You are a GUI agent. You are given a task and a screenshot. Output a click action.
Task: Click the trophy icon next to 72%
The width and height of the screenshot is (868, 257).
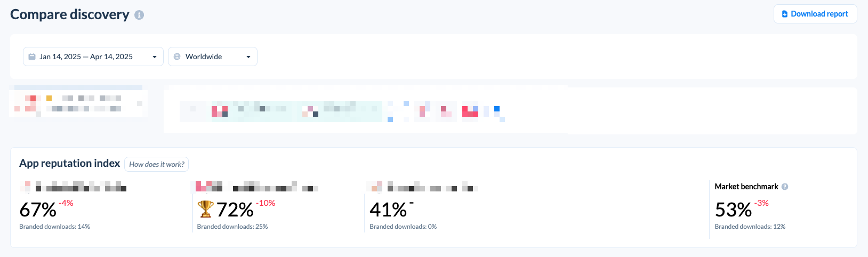(x=205, y=208)
